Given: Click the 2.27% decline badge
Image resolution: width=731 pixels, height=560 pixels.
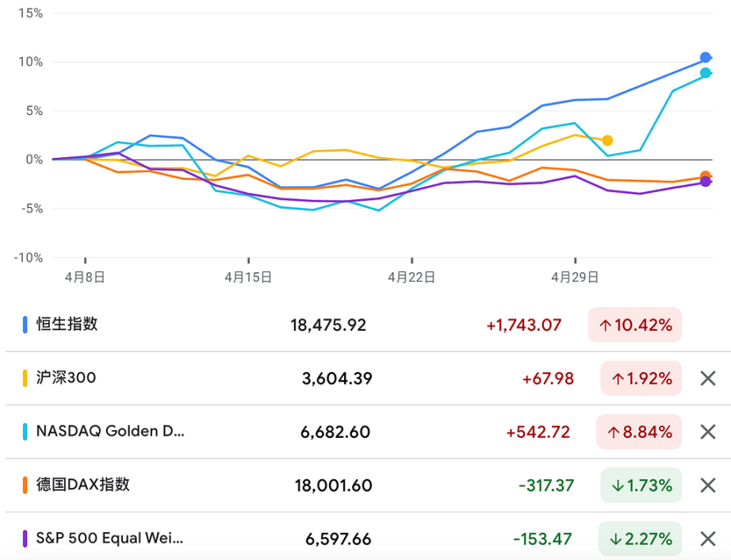Looking at the screenshot, I should coord(640,539).
